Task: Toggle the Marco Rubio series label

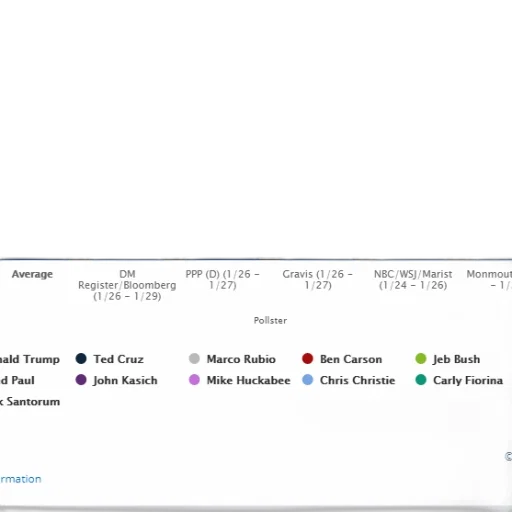Action: point(241,359)
